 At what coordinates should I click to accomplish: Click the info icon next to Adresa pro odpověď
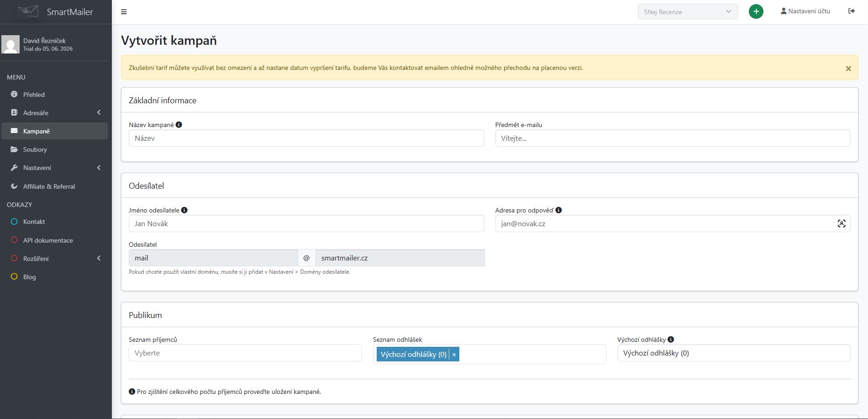click(x=558, y=210)
